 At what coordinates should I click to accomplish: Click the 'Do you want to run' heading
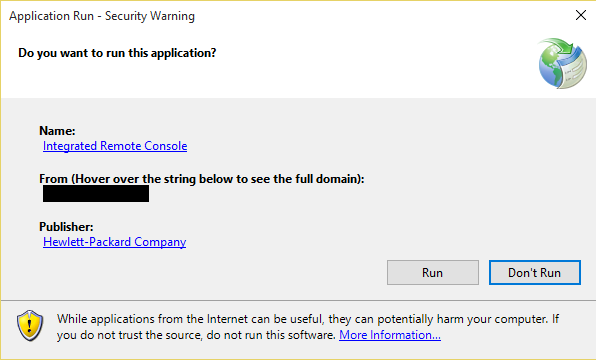pyautogui.click(x=117, y=53)
